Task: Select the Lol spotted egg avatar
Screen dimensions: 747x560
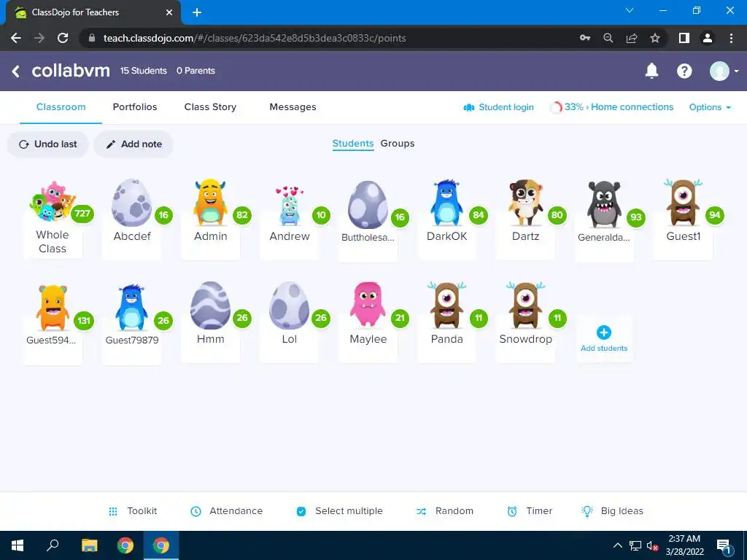Action: pos(289,306)
